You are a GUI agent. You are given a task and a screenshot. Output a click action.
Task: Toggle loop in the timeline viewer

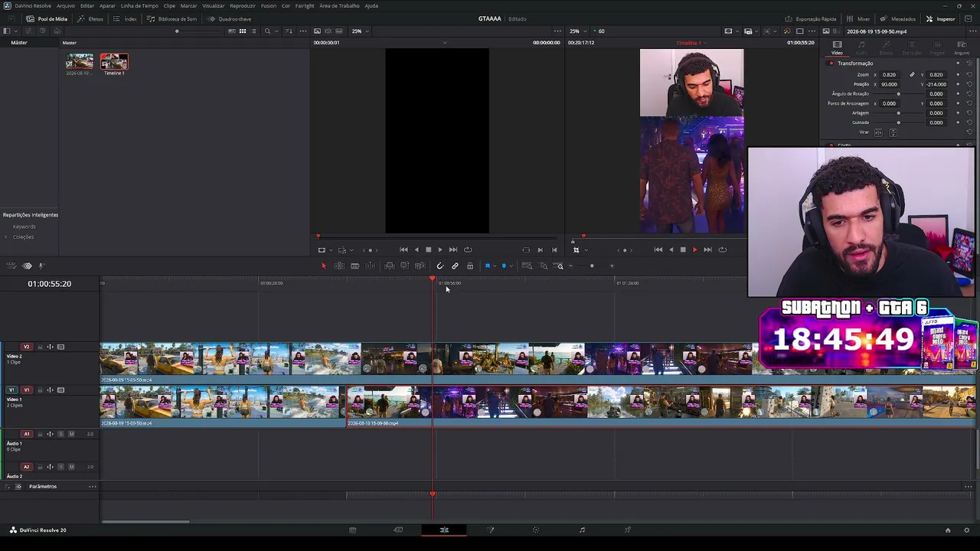(722, 249)
